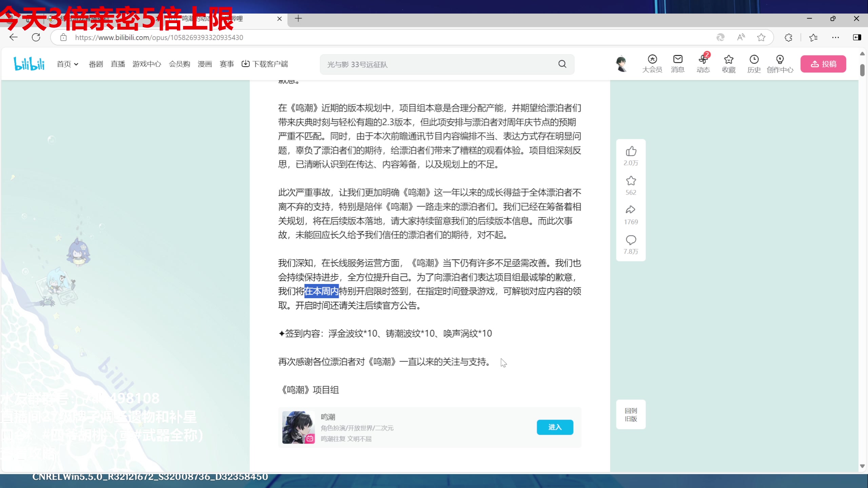Open the 赛事 menu item
Viewport: 868px width, 488px height.
(x=226, y=64)
